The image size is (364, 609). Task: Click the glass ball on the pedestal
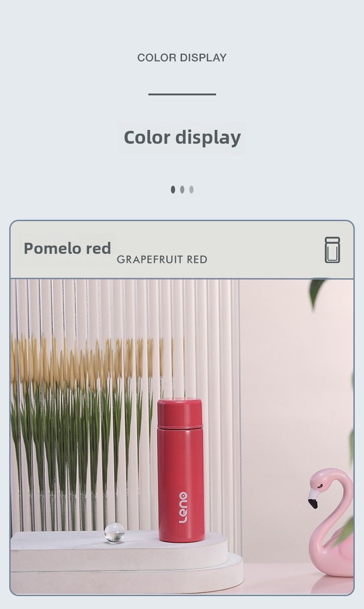[x=114, y=533]
